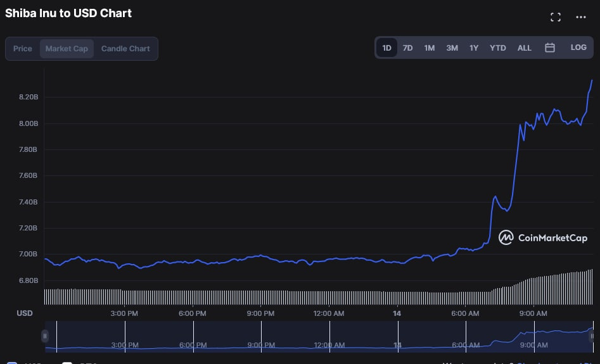Select the 3M time range
Viewport: 600px width, 364px height.
(x=452, y=47)
